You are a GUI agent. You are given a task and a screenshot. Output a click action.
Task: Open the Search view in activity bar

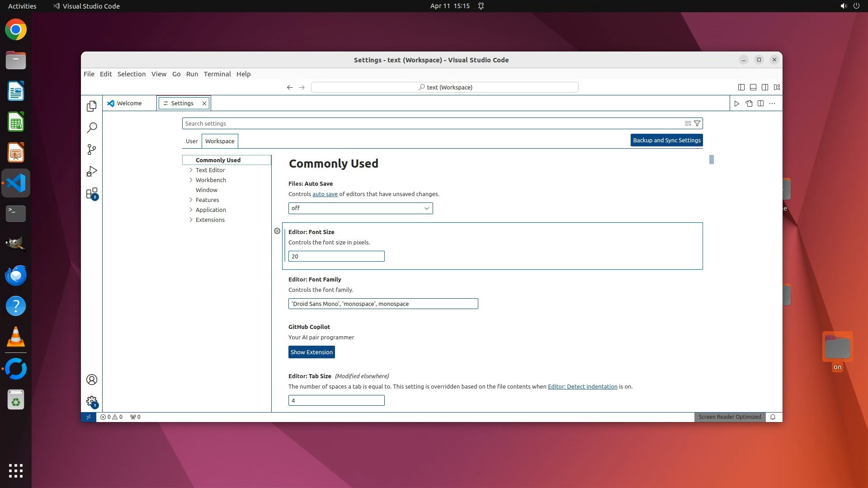point(92,127)
